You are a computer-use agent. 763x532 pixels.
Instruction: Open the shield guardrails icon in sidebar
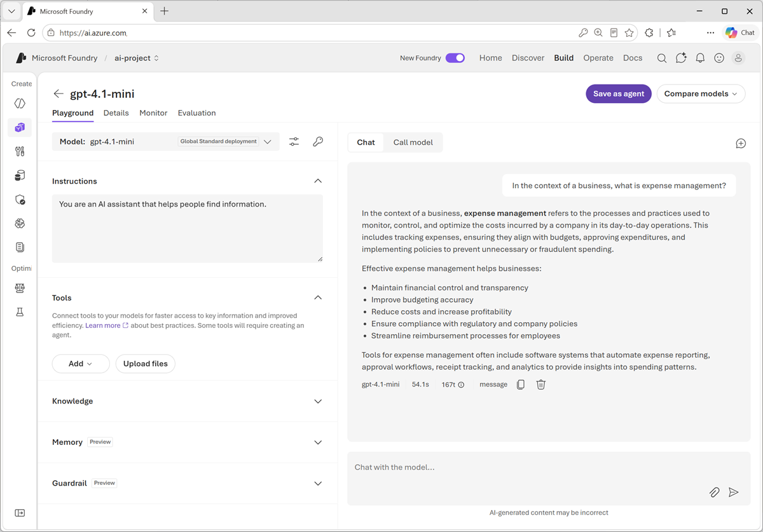20,200
